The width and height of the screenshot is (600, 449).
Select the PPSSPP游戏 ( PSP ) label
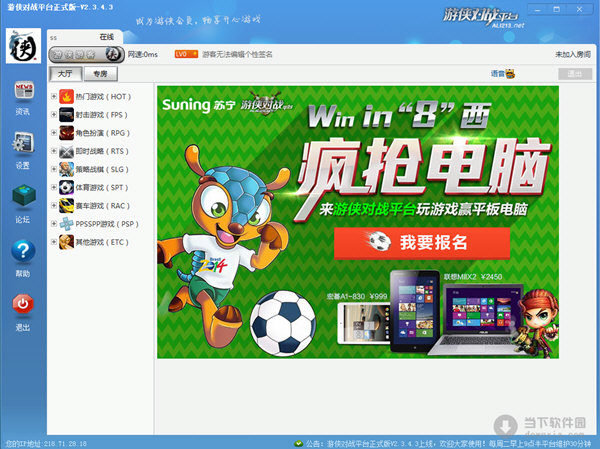[107, 224]
